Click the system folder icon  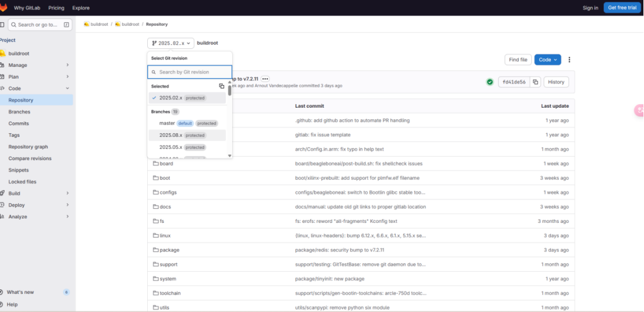pyautogui.click(x=156, y=279)
